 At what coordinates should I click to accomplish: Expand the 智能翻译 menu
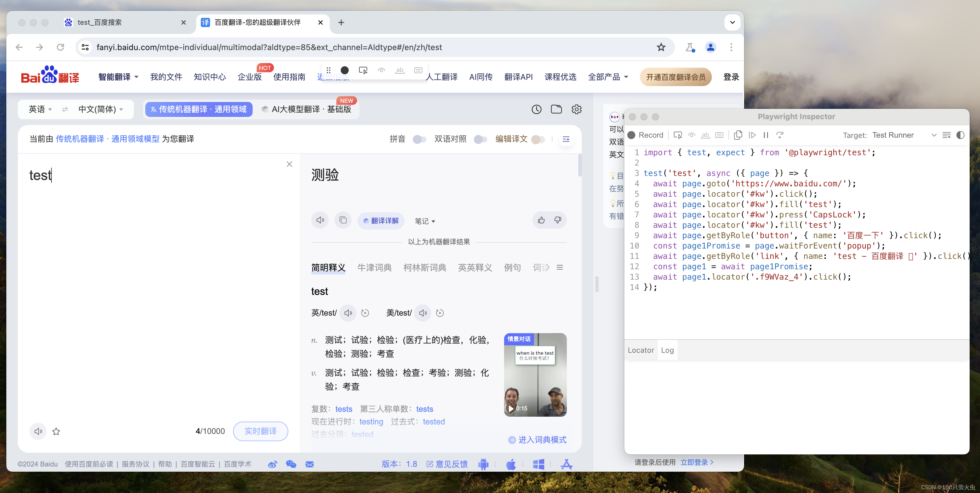(118, 77)
